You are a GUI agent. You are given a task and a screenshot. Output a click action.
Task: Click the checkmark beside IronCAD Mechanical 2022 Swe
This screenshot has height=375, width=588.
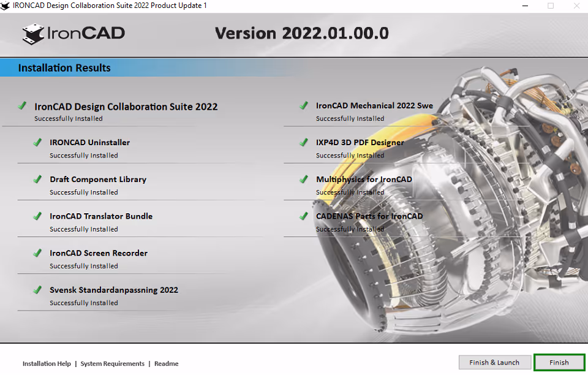coord(304,105)
